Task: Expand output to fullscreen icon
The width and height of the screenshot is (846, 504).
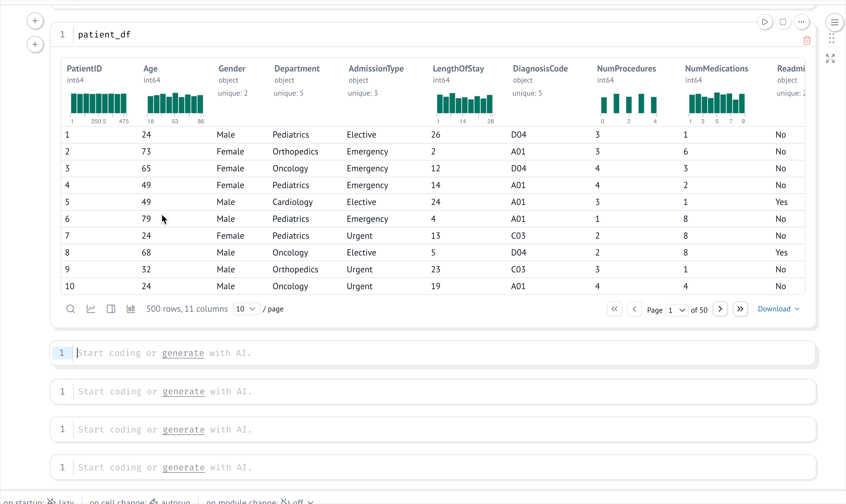Action: tap(830, 58)
